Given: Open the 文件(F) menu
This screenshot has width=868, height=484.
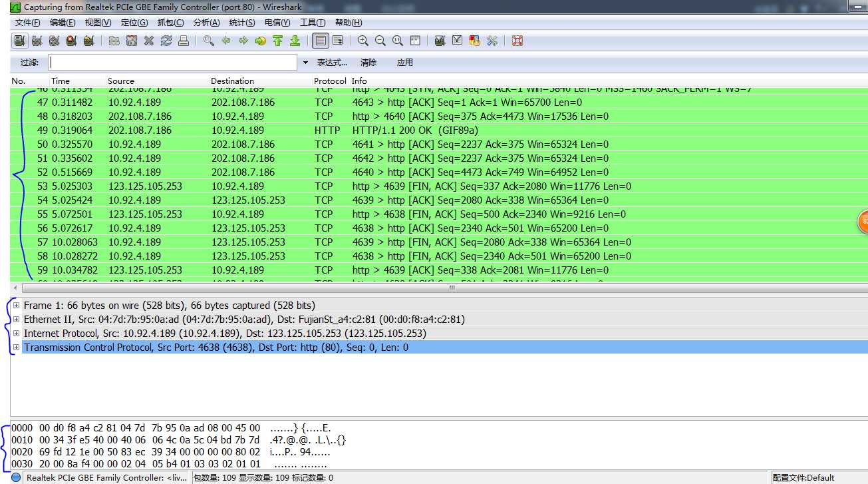Looking at the screenshot, I should point(28,23).
